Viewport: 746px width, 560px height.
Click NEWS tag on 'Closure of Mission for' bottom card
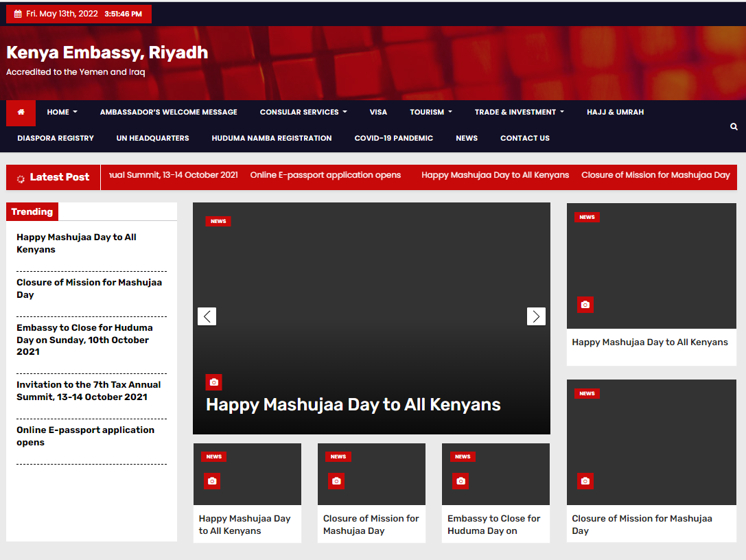click(x=338, y=457)
